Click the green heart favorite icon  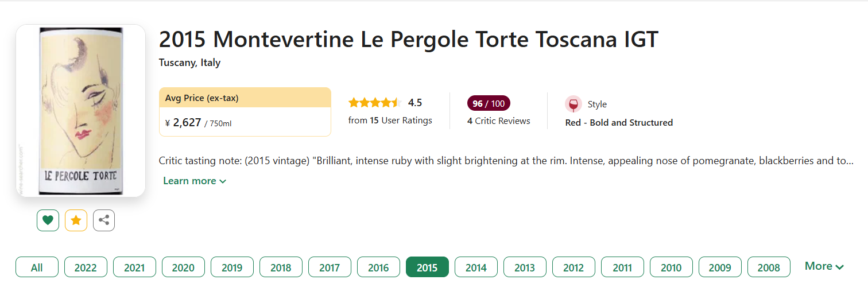[48, 220]
